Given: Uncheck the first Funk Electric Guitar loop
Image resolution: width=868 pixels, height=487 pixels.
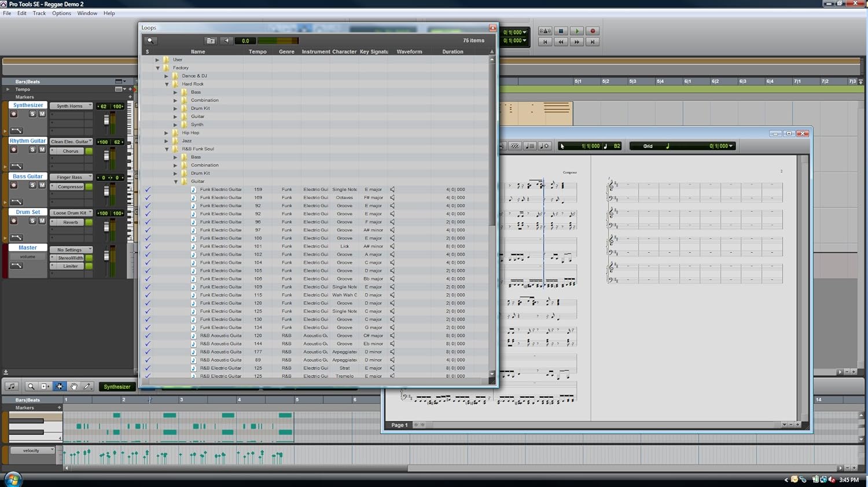Looking at the screenshot, I should pos(147,189).
